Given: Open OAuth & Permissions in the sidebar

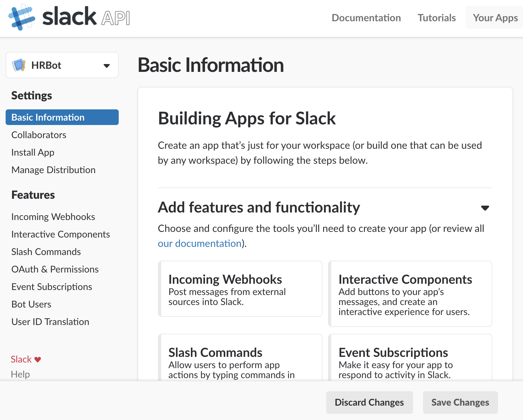Looking at the screenshot, I should (x=55, y=269).
